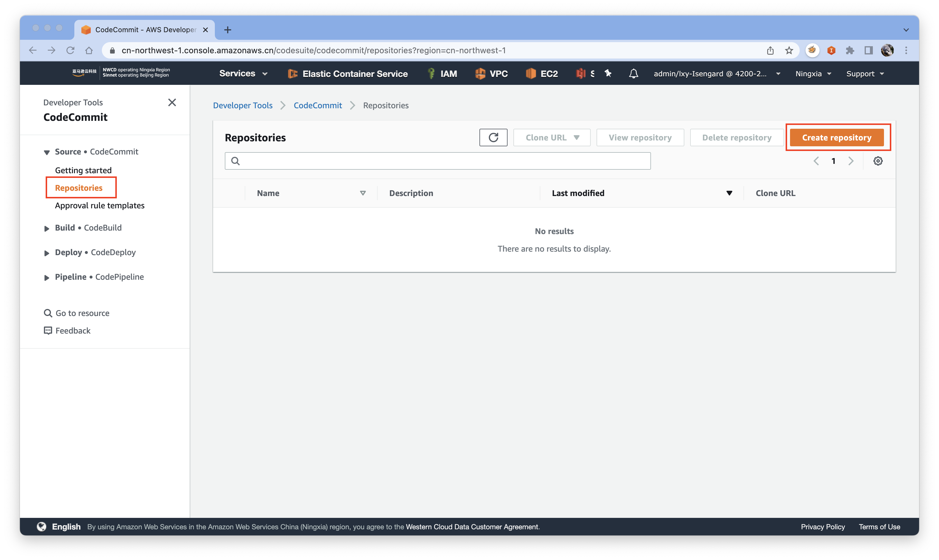Screen dimensions: 939x560
Task: Open the browser extensions puzzle icon
Action: [x=849, y=50]
